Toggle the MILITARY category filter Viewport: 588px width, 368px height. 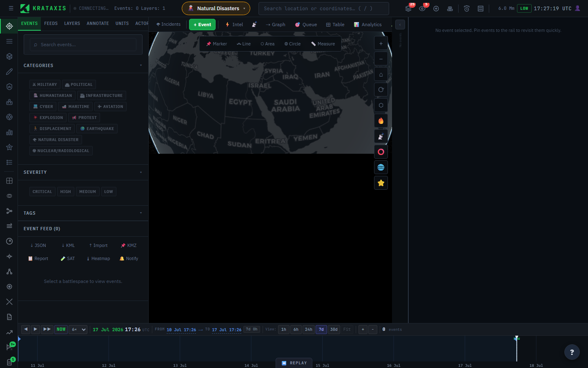click(x=45, y=84)
